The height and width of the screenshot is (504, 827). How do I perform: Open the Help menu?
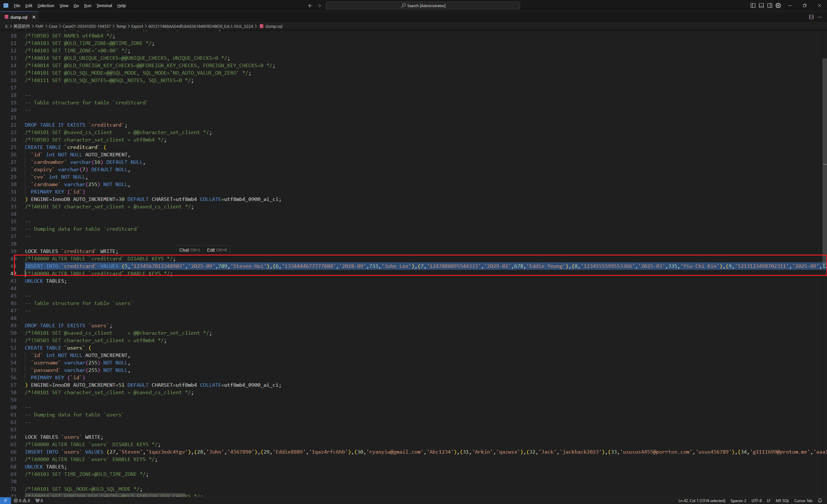tap(121, 6)
